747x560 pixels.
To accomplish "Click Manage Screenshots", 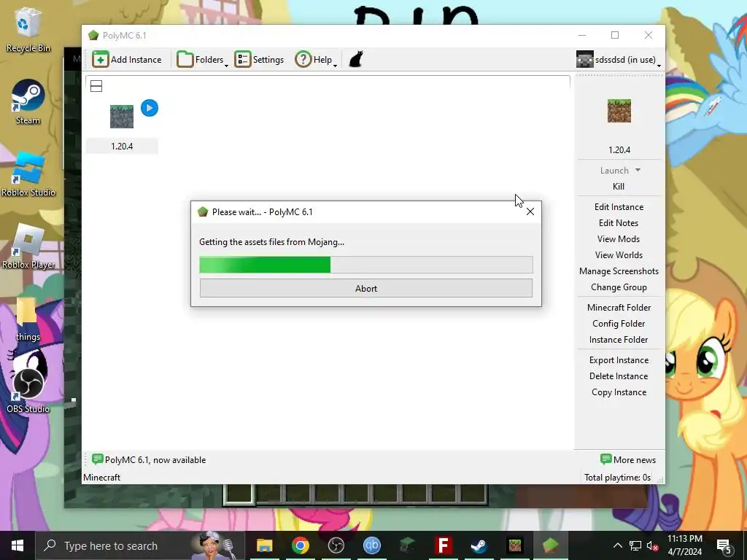I will coord(619,271).
